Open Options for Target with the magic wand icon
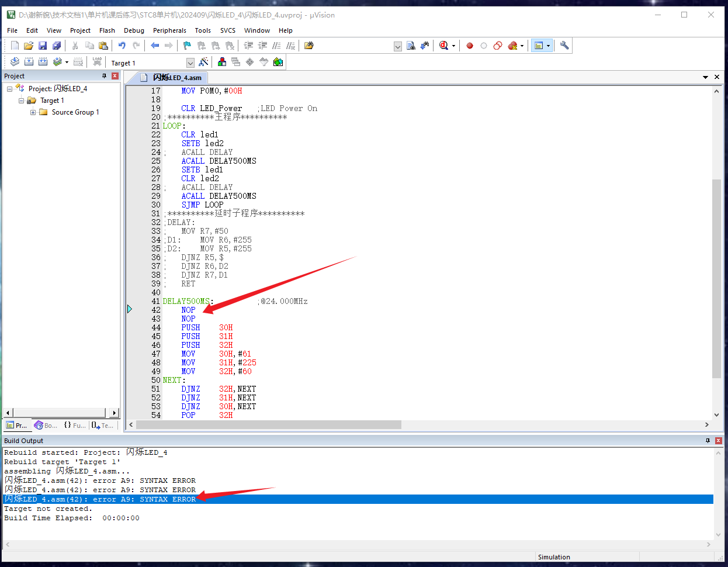This screenshot has height=567, width=728. tap(203, 62)
